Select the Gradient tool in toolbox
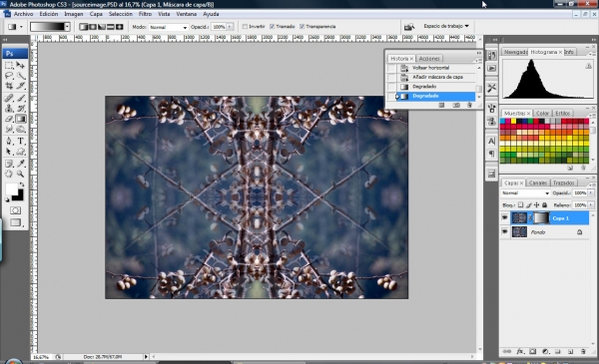Screen dimensions: 599x364 21,119
